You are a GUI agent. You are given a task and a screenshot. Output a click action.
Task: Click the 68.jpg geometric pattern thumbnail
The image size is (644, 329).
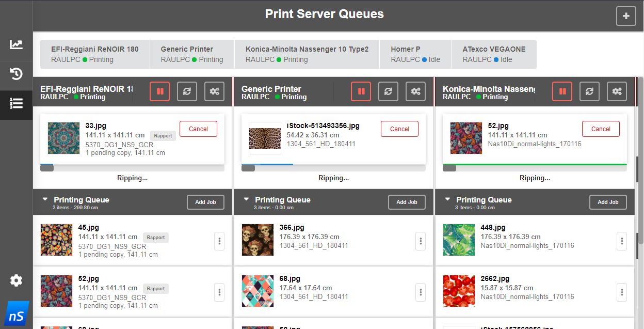(257, 291)
